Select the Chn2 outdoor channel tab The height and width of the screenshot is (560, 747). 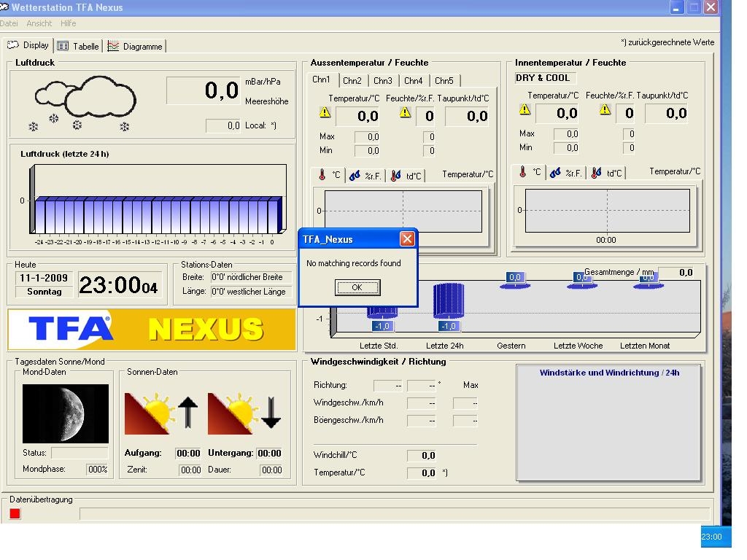[x=352, y=81]
